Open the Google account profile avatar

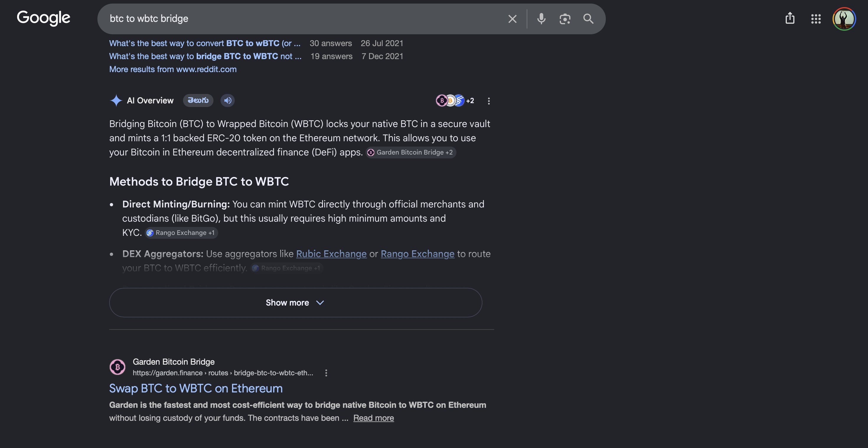(844, 19)
